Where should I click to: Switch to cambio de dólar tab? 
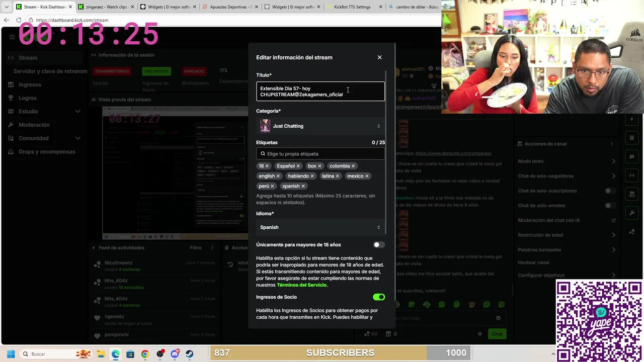coord(414,7)
